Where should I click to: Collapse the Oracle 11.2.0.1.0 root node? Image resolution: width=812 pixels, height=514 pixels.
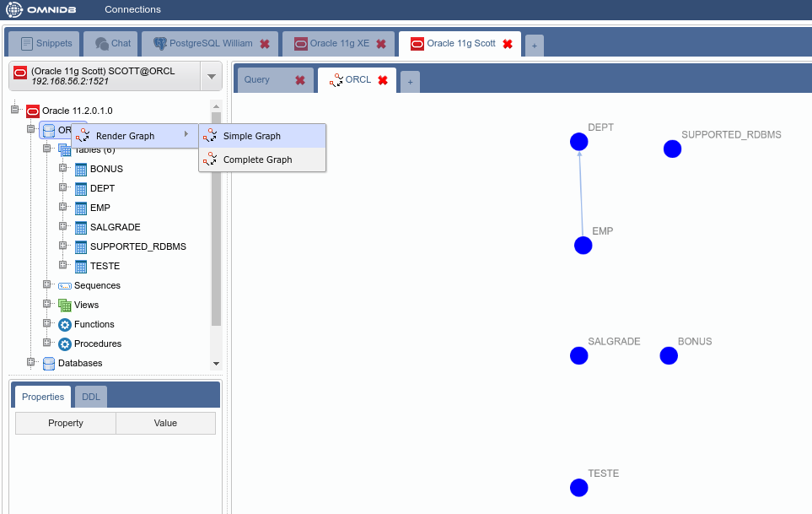pos(15,110)
